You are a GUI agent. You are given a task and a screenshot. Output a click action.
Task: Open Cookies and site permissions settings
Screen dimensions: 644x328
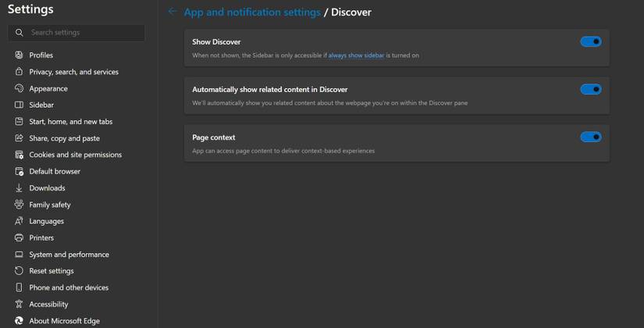click(75, 155)
